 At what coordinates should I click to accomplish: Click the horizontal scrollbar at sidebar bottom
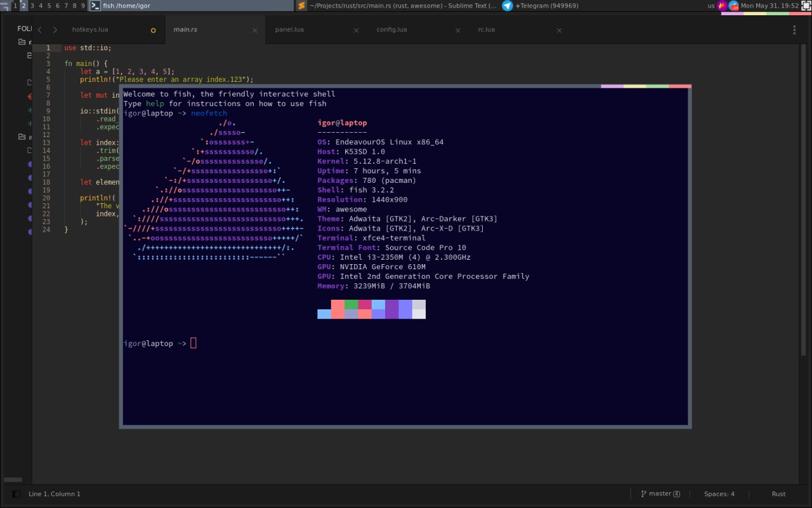[x=13, y=480]
